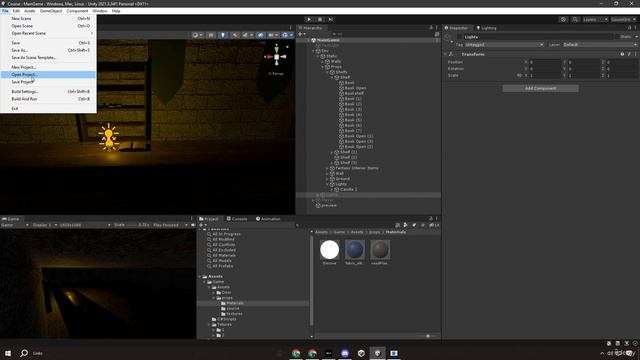Open Transform component presets icon
640x360 pixels.
pyautogui.click(x=629, y=54)
